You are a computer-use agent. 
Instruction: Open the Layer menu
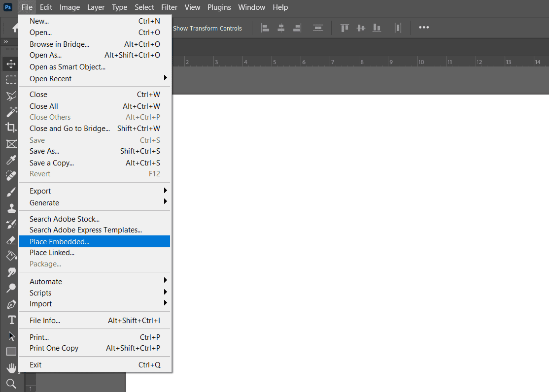coord(96,7)
